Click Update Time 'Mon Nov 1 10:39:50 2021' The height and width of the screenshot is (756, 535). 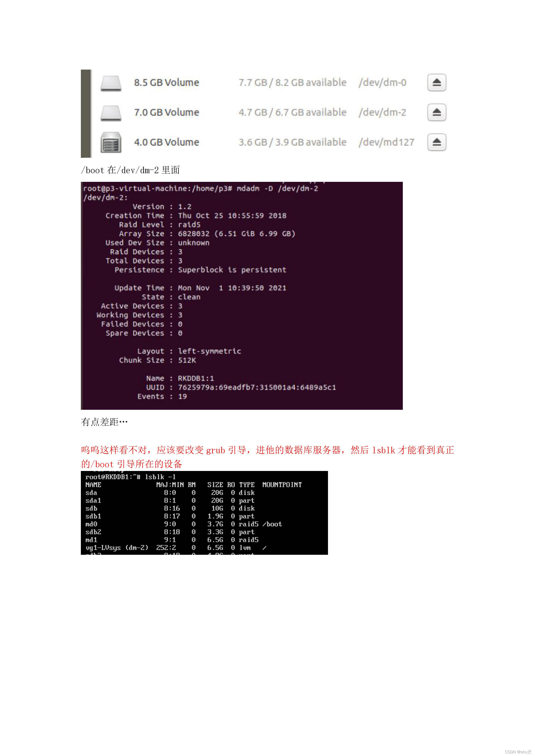click(232, 288)
